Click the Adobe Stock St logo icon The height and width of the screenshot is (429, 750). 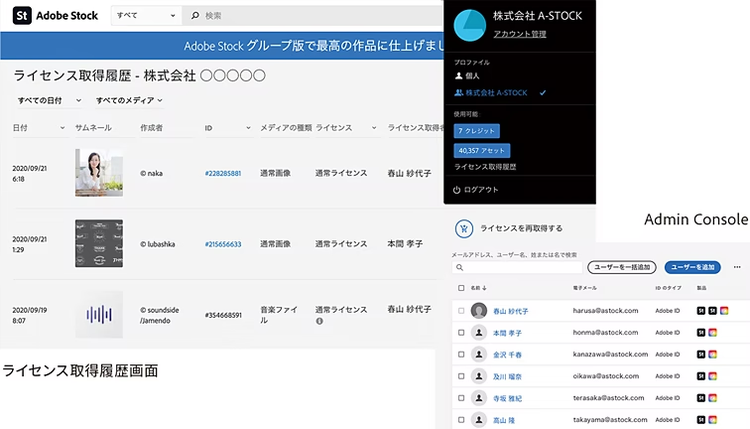coord(20,16)
